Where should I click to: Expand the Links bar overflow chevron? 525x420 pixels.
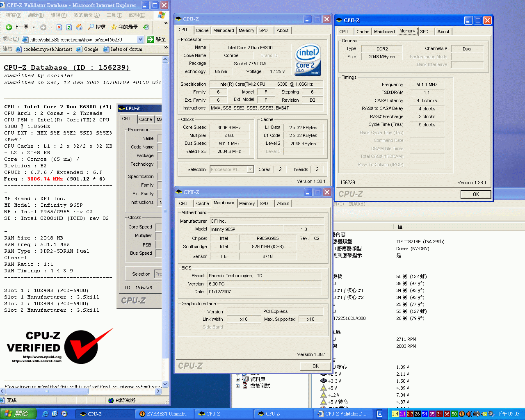pyautogui.click(x=166, y=48)
